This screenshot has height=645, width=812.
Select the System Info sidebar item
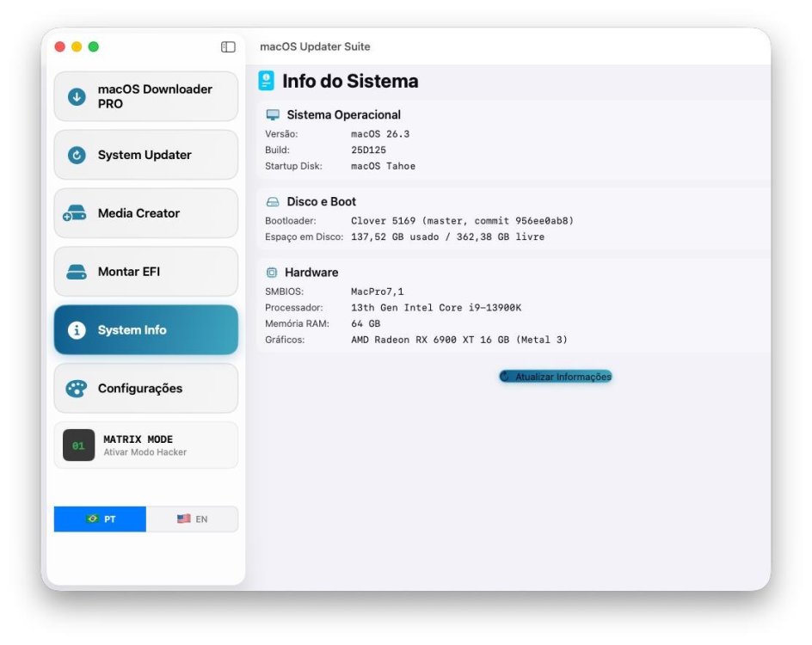[x=146, y=329]
